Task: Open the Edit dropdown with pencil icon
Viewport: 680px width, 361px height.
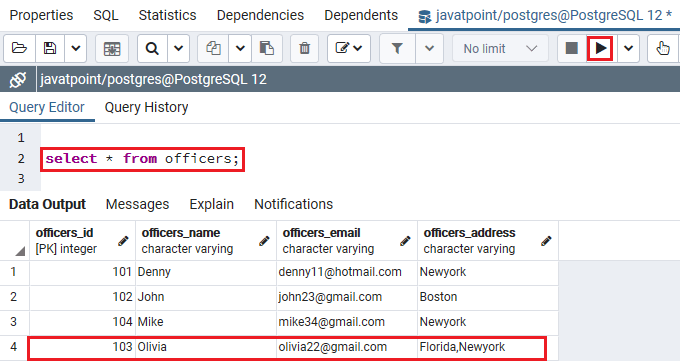Action: (349, 48)
